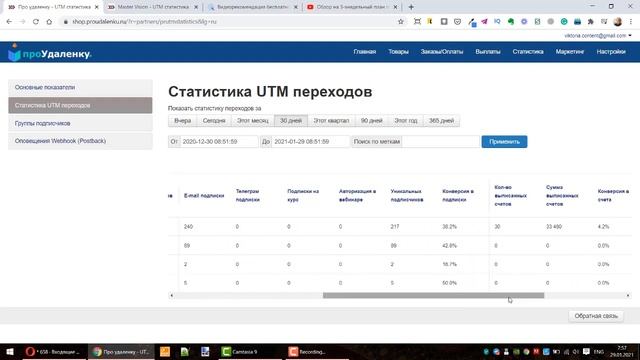This screenshot has width=640, height=360.
Task: Open Chrome extensions puzzle icon
Action: coord(591,22)
